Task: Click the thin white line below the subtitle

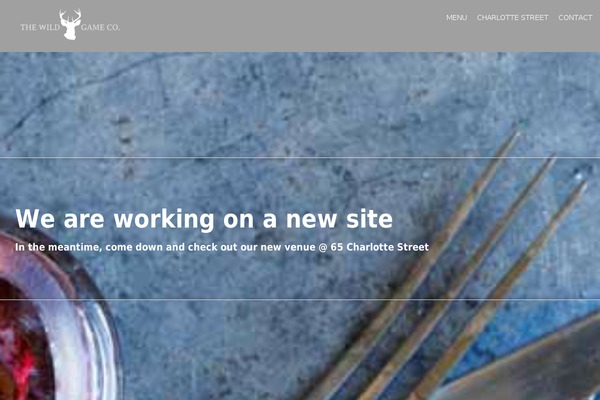Action: (300, 299)
